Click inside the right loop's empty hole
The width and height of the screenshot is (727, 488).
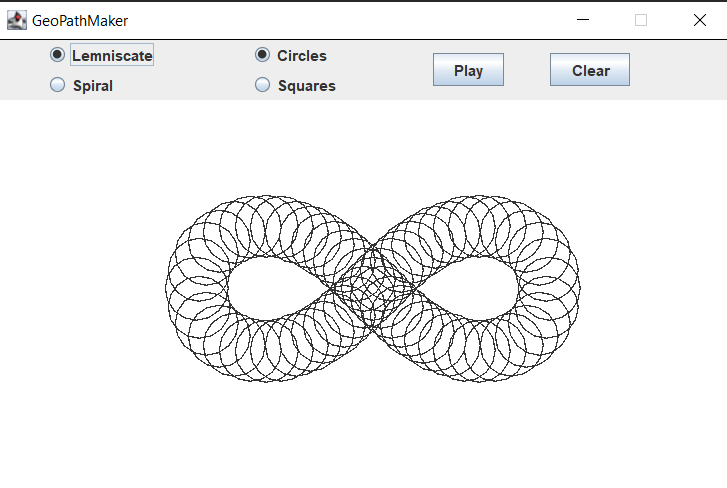[x=476, y=288]
